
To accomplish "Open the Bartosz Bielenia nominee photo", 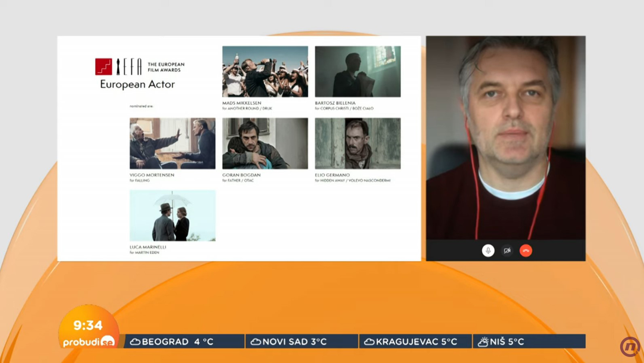I will click(x=358, y=71).
